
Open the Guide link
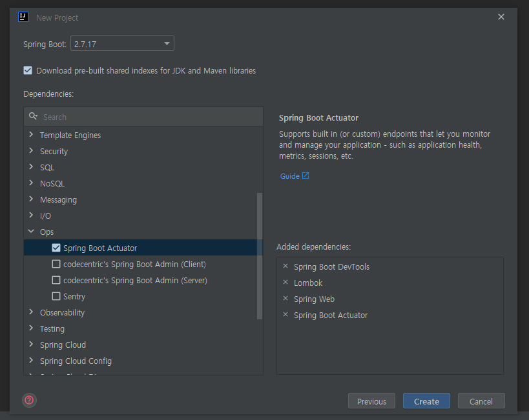click(290, 176)
